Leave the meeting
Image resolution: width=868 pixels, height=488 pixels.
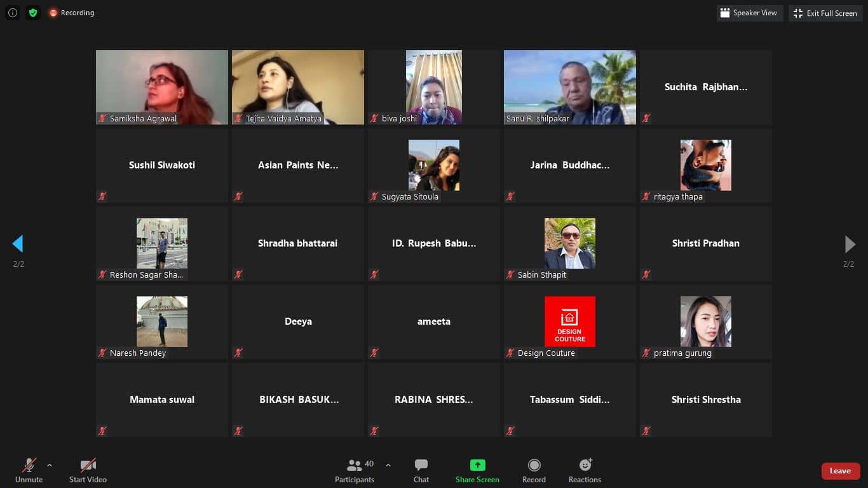coord(841,471)
